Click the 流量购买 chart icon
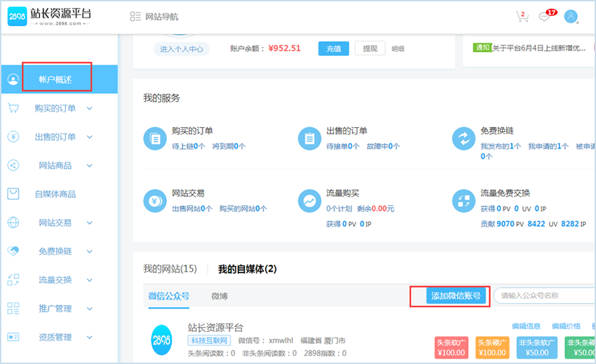Screen dimensions: 596x364 pos(309,201)
